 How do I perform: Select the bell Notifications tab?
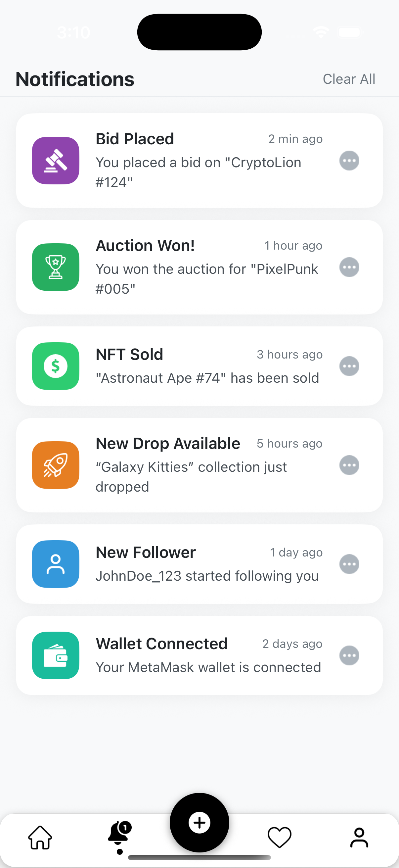pos(119,833)
